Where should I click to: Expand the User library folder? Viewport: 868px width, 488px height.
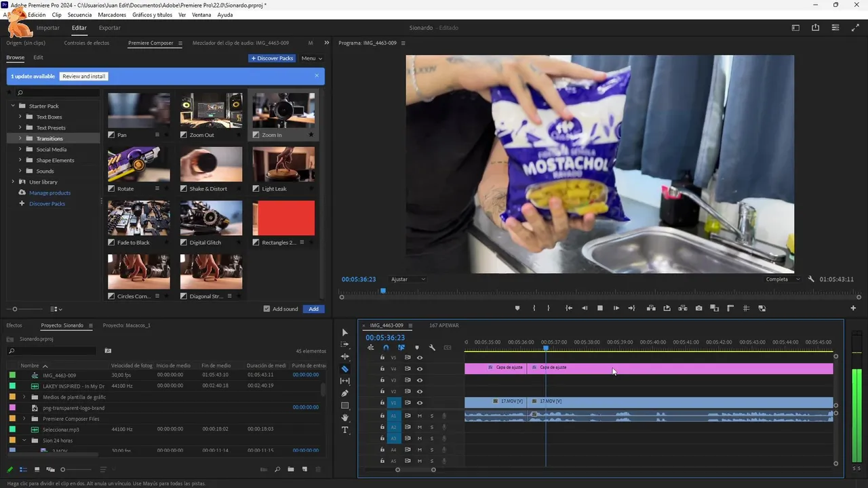12,182
